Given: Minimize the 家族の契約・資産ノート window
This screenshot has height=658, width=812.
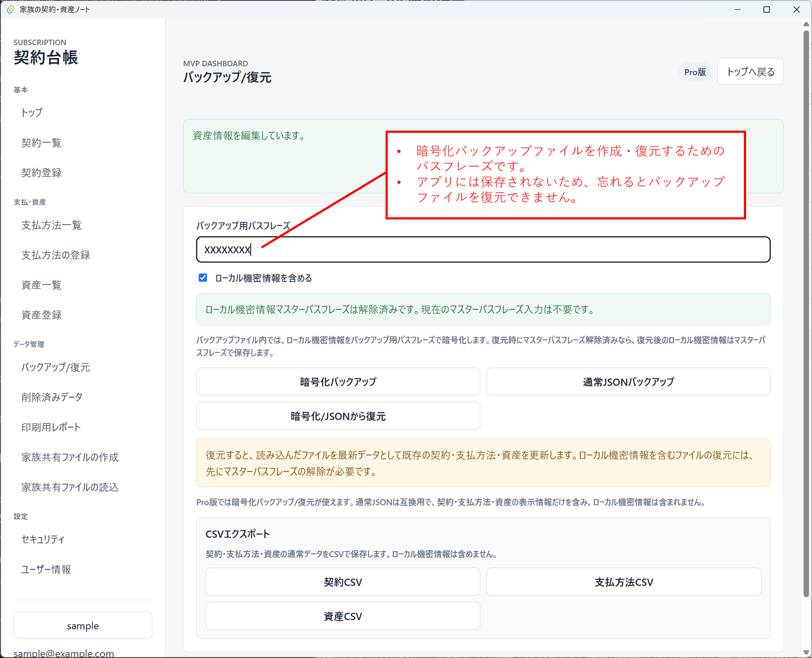Looking at the screenshot, I should pos(737,9).
